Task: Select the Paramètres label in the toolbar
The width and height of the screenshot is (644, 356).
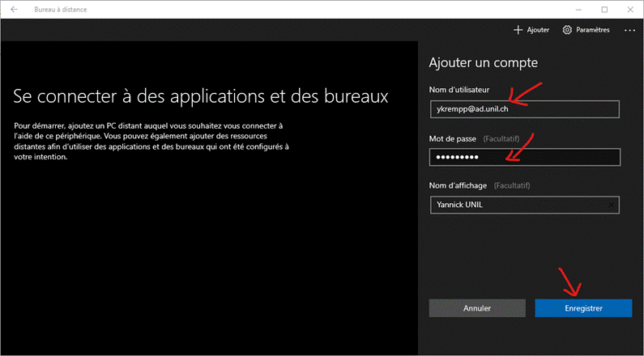Action: pyautogui.click(x=592, y=30)
